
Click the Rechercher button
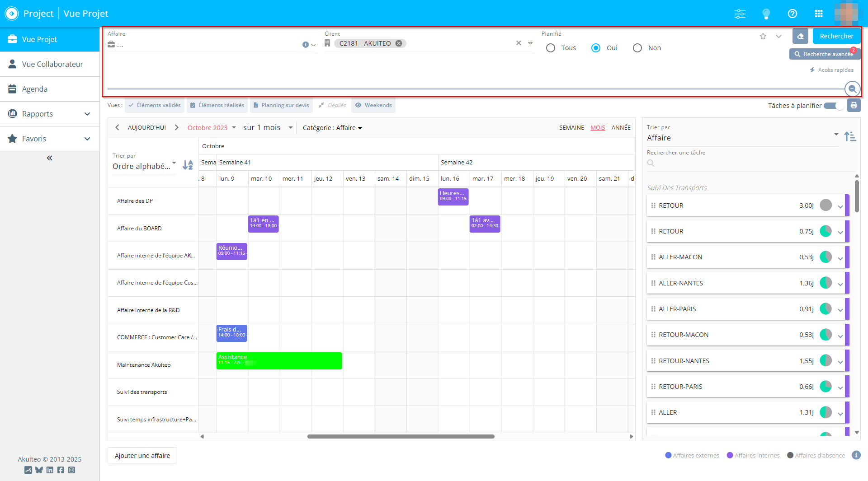(x=836, y=36)
